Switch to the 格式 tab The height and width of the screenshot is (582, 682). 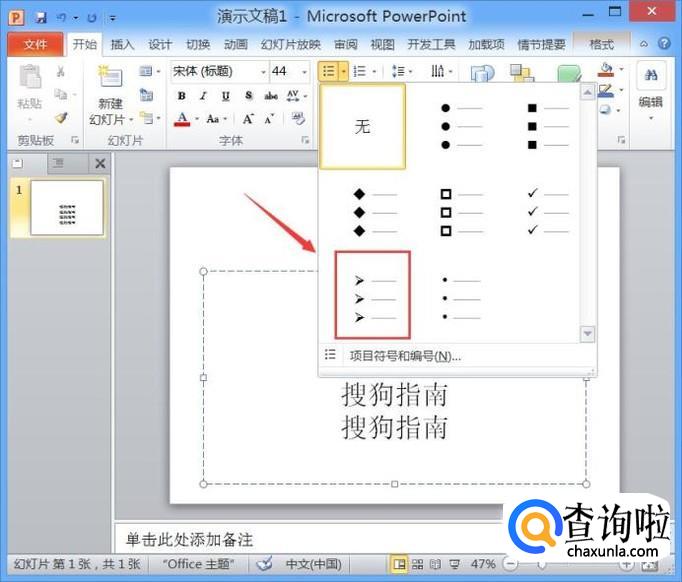pos(602,44)
